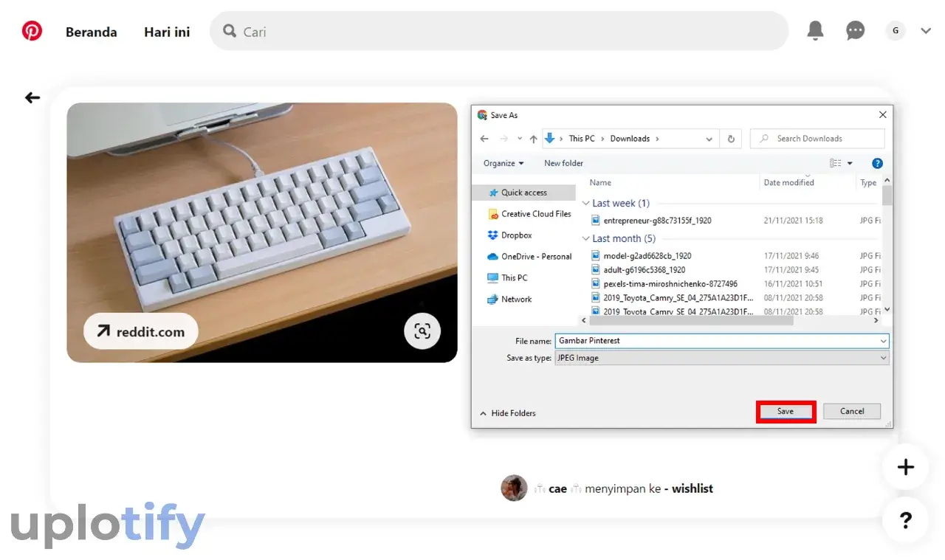This screenshot has width=945, height=560.
Task: Open the profile avatar labeled G
Action: [x=896, y=31]
